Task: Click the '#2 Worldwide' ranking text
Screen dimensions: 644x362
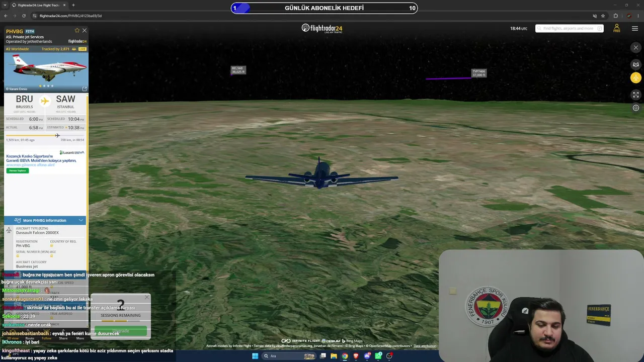Action: 18,49
